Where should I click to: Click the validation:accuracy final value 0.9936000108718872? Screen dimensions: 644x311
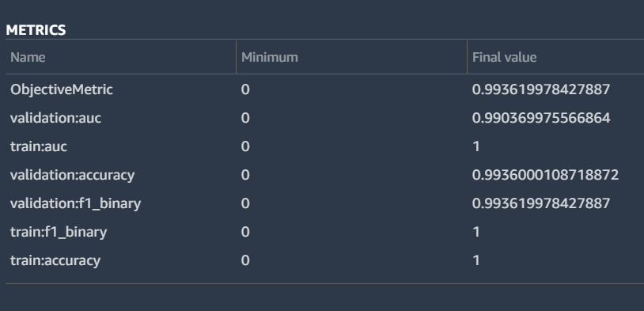(x=545, y=176)
